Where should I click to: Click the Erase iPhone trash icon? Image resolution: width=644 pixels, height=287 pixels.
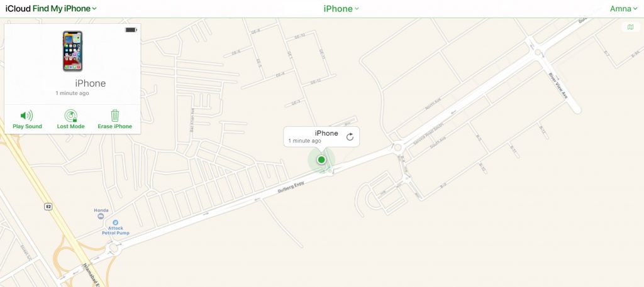[115, 116]
